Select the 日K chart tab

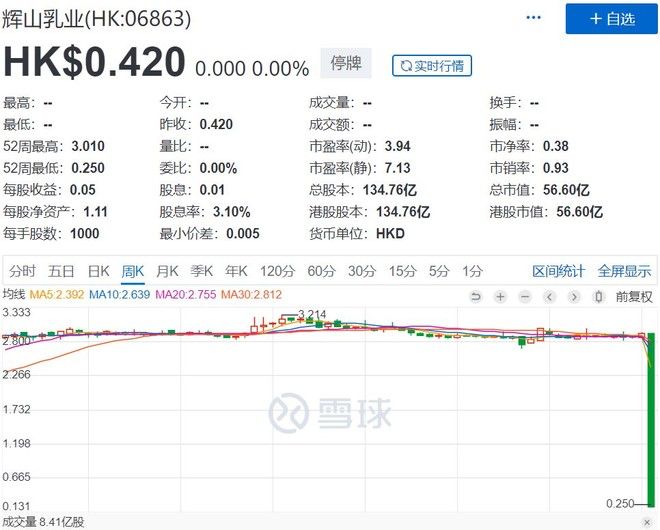[98, 271]
